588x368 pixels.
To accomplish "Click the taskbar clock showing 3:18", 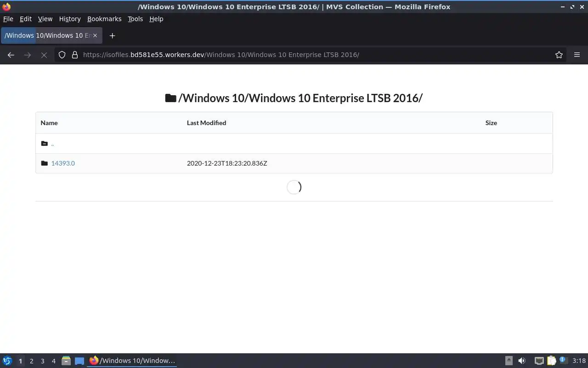I will 579,361.
